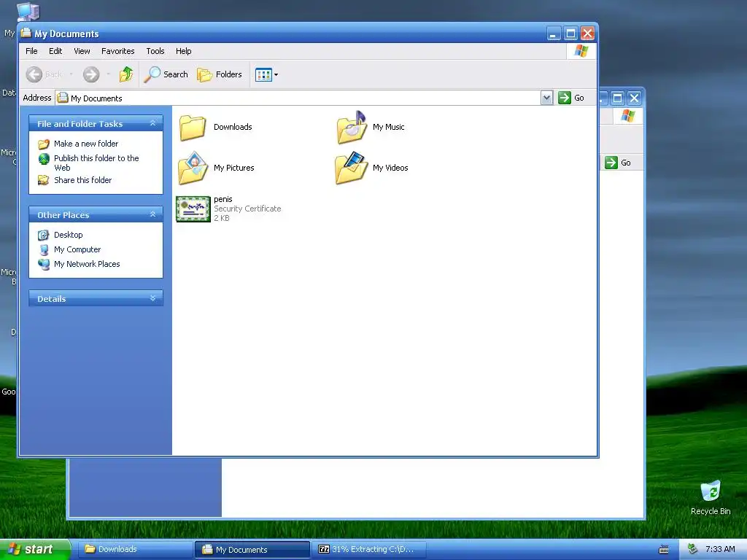The height and width of the screenshot is (560, 747).
Task: Minimize the My Documents window
Action: tap(554, 34)
